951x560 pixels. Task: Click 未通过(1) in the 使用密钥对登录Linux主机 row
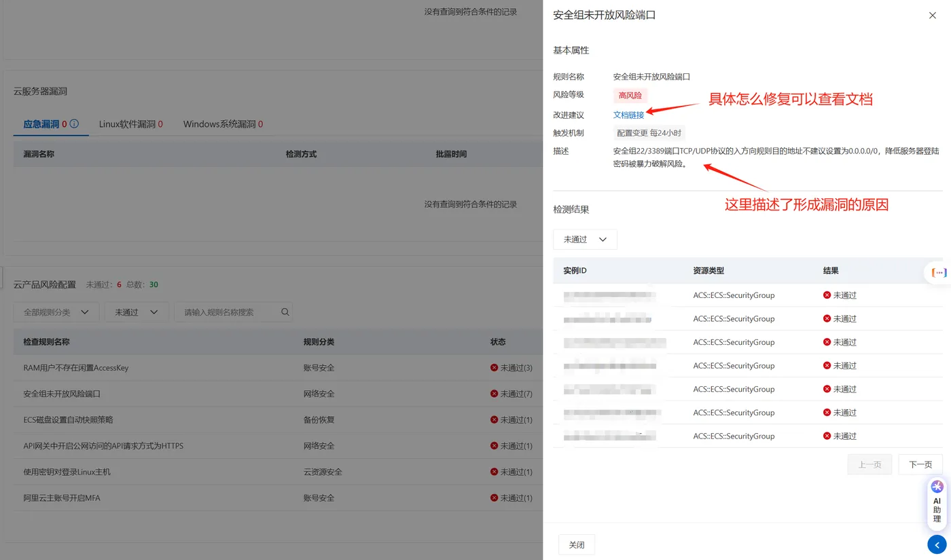click(x=516, y=472)
